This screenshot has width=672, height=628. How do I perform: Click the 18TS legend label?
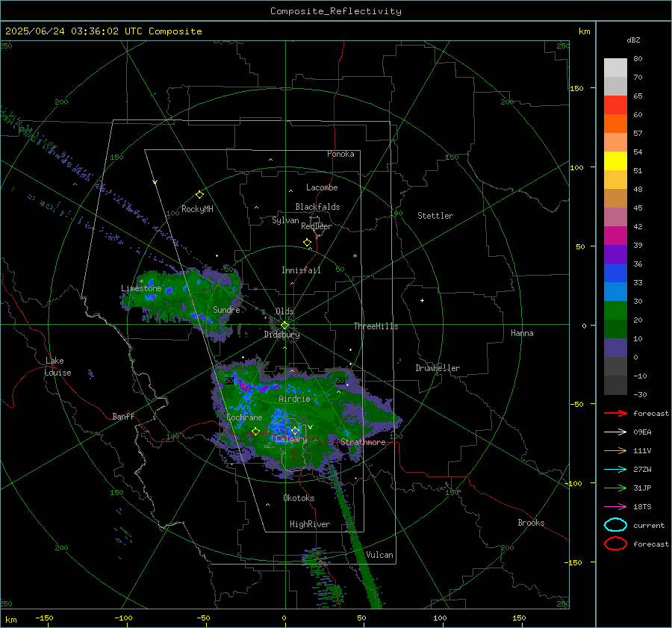(642, 506)
